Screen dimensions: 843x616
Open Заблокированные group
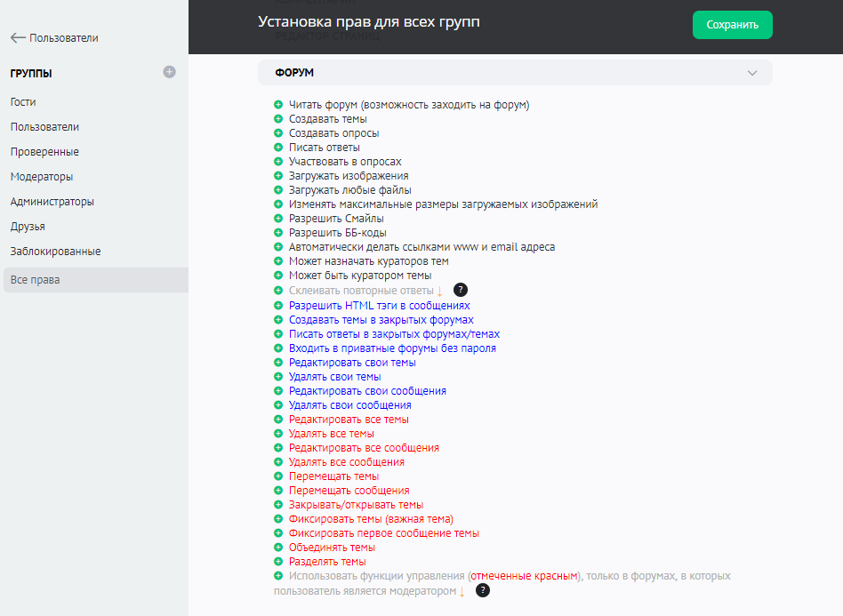(x=55, y=252)
